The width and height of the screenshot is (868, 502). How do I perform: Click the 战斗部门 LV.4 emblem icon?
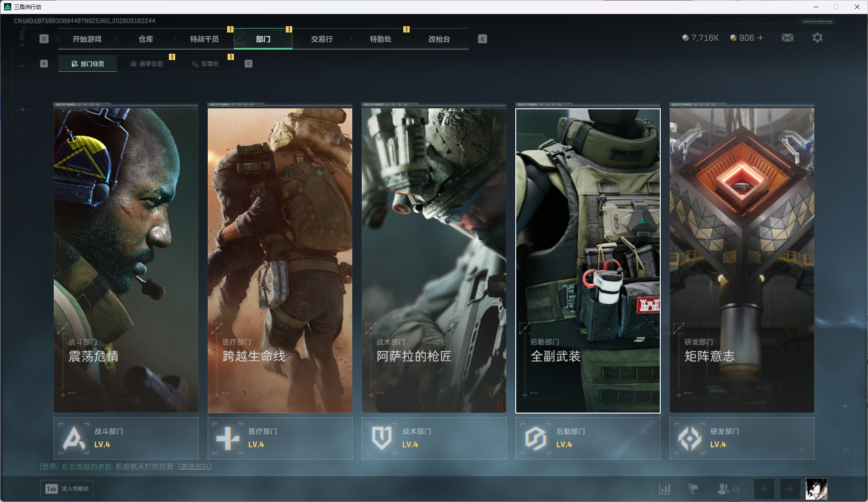point(74,438)
